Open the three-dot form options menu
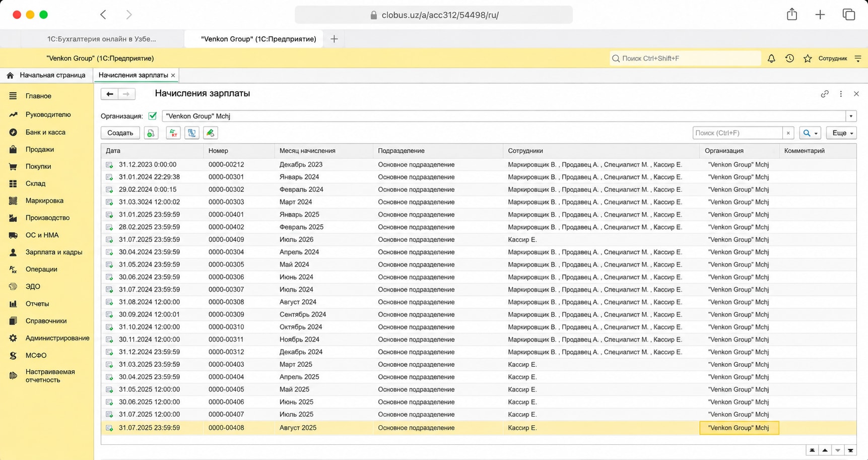This screenshot has width=868, height=460. pos(841,94)
